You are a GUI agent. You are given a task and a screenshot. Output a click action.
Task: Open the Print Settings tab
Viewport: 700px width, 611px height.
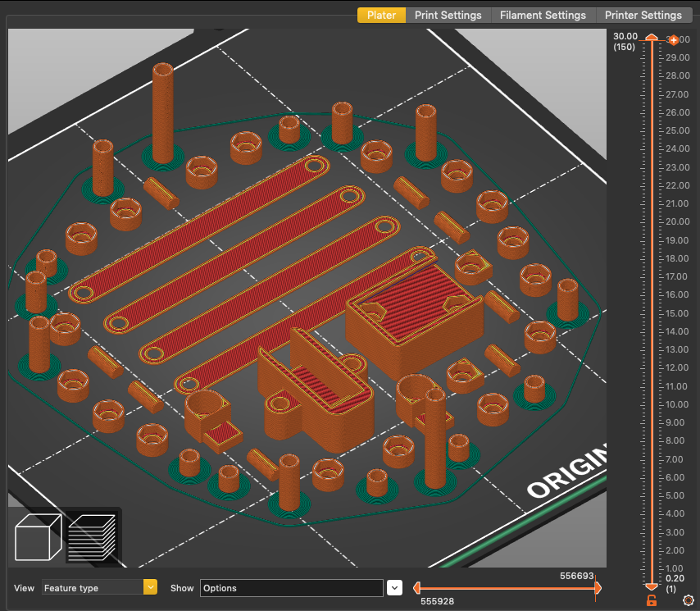[448, 15]
